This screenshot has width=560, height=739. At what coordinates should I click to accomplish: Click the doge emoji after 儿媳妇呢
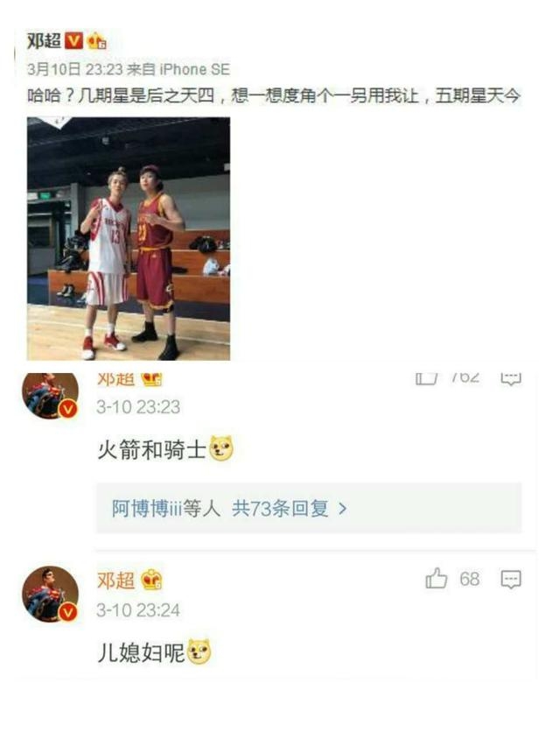[x=199, y=651]
